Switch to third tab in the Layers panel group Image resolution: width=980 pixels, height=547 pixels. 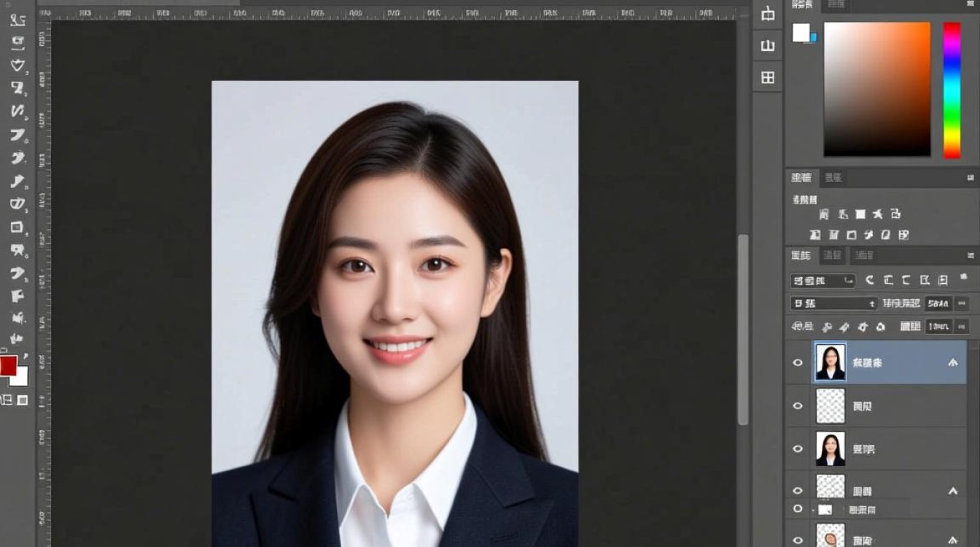(x=864, y=256)
